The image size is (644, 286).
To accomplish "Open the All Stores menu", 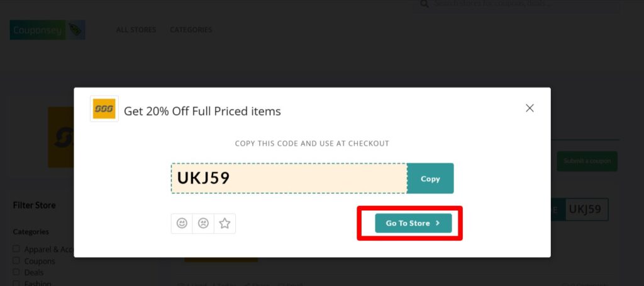I will click(x=136, y=30).
